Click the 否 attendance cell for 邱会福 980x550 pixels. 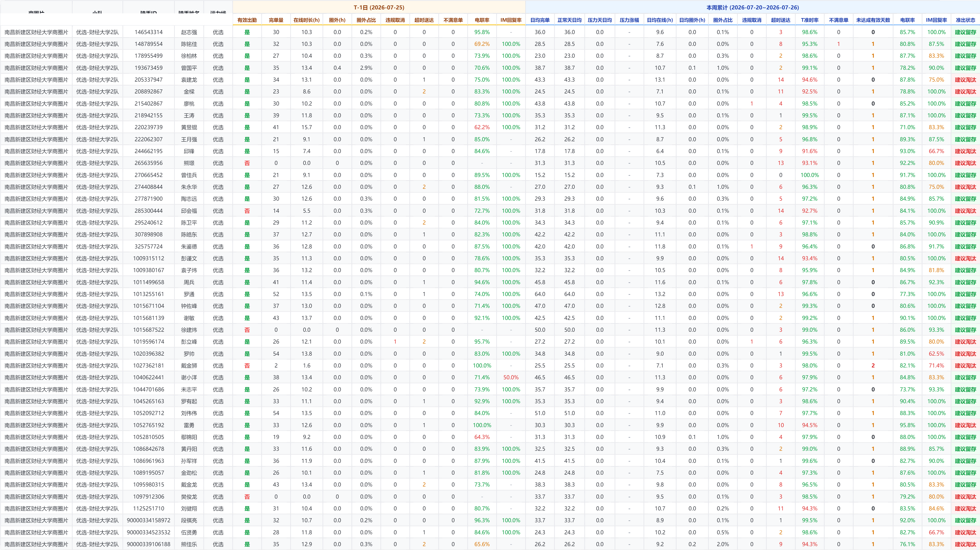(247, 211)
